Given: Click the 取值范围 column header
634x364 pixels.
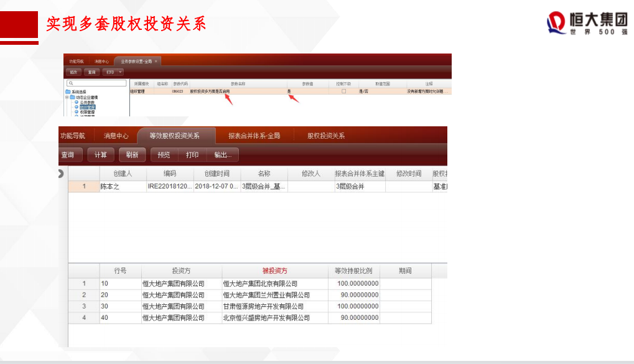Looking at the screenshot, I should (x=383, y=84).
